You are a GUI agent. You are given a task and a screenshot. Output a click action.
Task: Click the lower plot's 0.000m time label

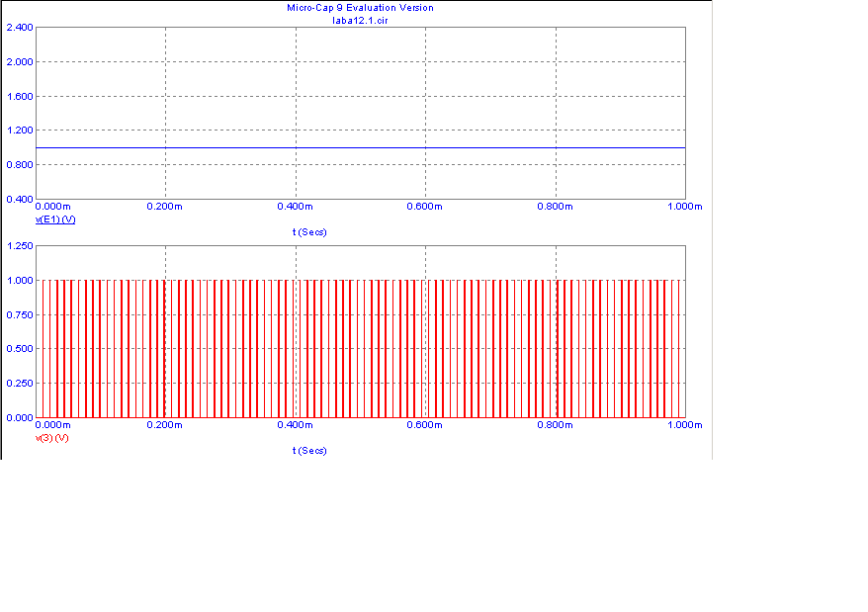[53, 425]
